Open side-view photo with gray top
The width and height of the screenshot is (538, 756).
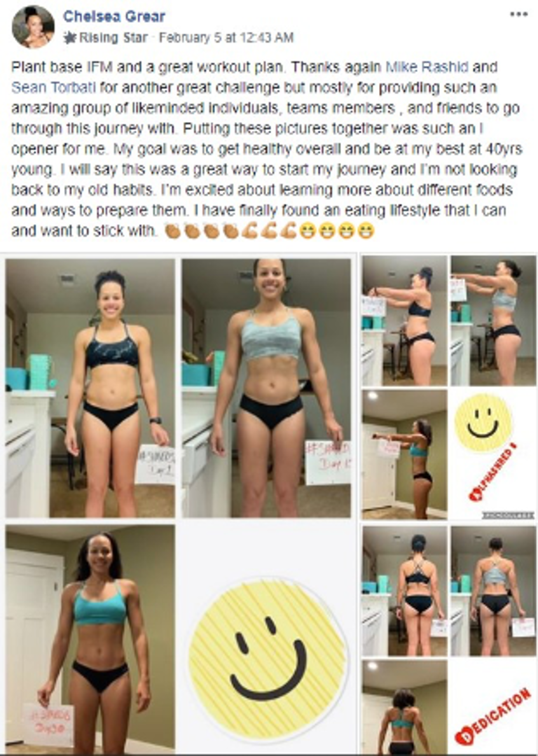point(493,321)
